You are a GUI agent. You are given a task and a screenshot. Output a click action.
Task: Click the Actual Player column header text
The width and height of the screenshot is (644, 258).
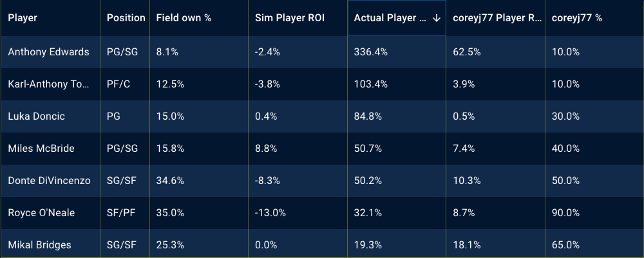(390, 18)
